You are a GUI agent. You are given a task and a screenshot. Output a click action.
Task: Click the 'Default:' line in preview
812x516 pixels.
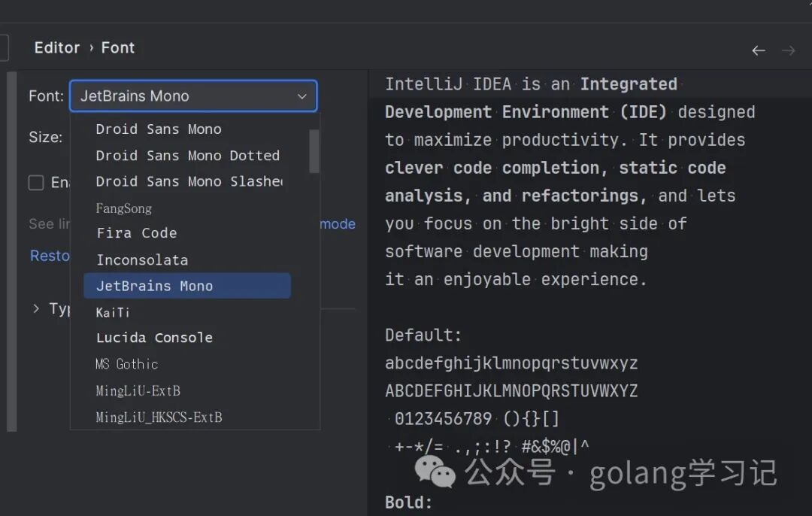[x=423, y=335]
